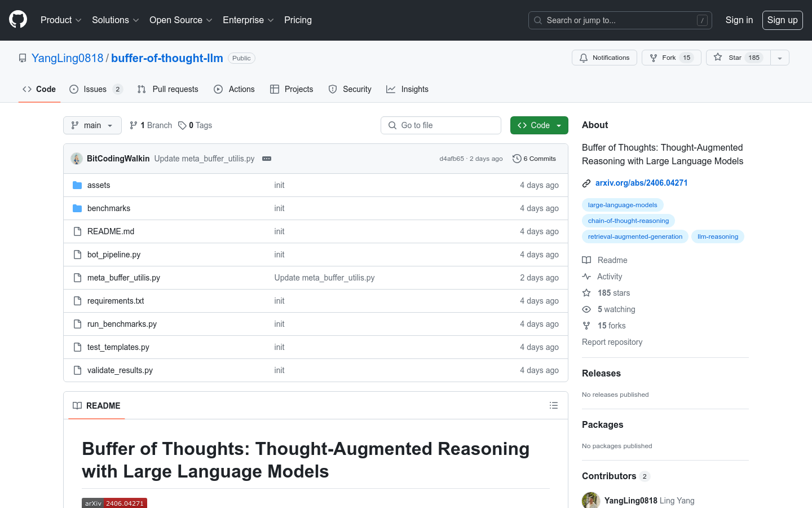Open test_templates.py file
This screenshot has height=508, width=812.
(x=118, y=347)
